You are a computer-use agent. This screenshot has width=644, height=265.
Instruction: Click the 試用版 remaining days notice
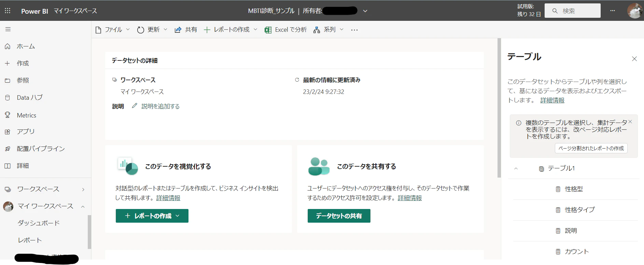(x=529, y=11)
